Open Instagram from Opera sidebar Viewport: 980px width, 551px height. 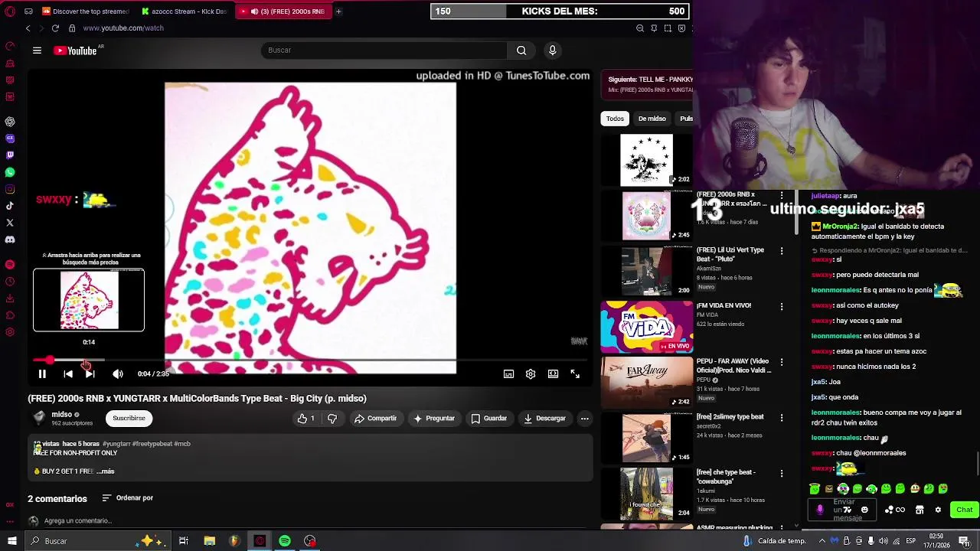(10, 189)
